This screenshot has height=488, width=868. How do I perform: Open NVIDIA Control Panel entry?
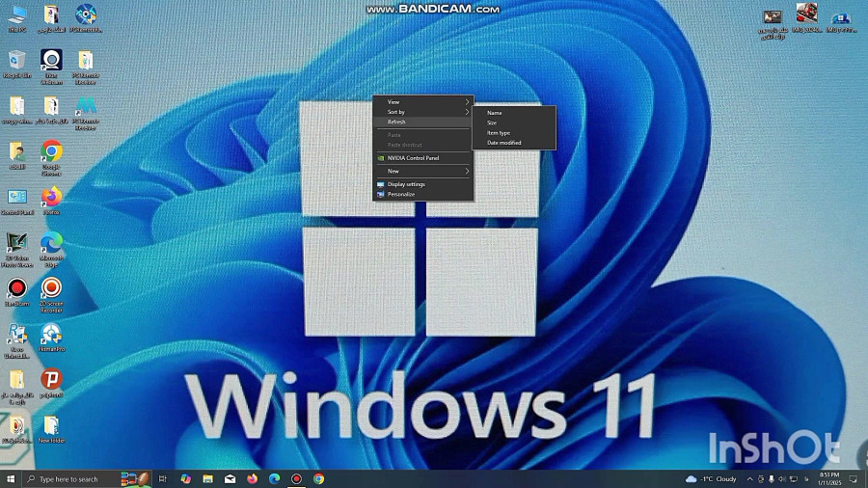(x=423, y=158)
